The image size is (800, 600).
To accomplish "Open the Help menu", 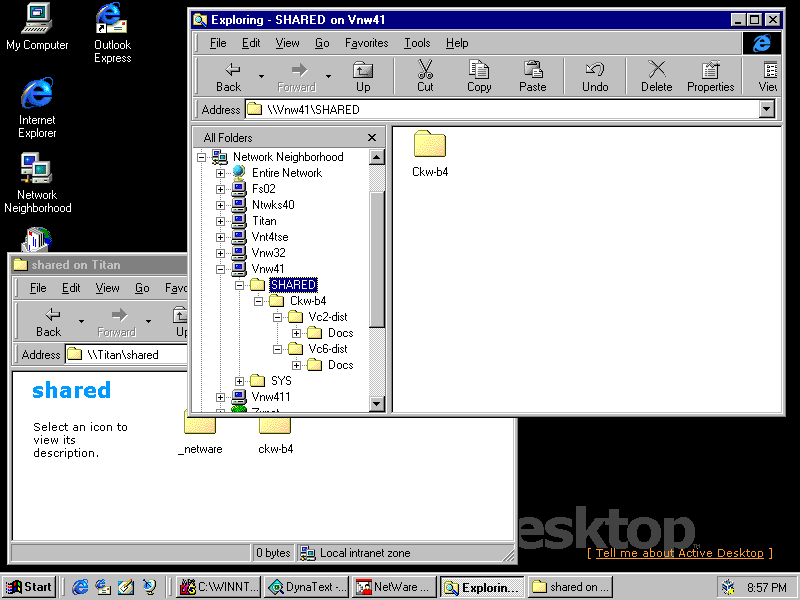I will [457, 43].
